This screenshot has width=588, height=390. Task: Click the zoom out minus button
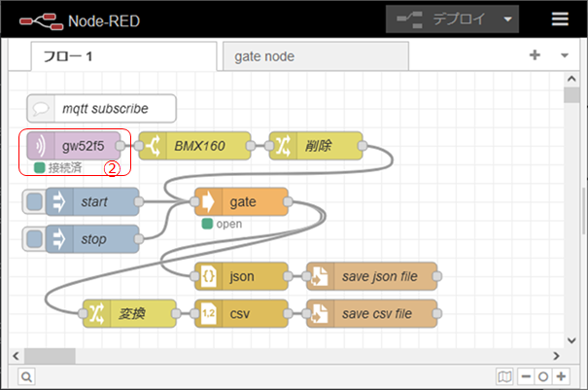tap(526, 376)
